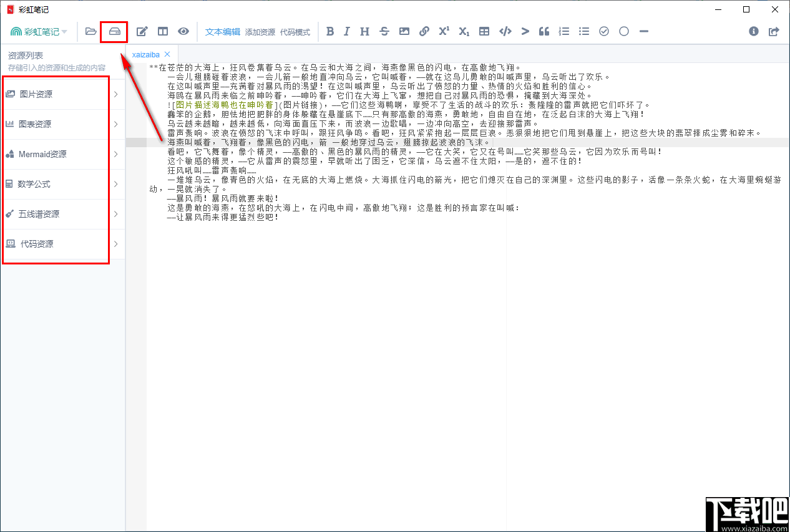Open Mermaid资源 in the resource list
The height and width of the screenshot is (532, 790).
(62, 155)
